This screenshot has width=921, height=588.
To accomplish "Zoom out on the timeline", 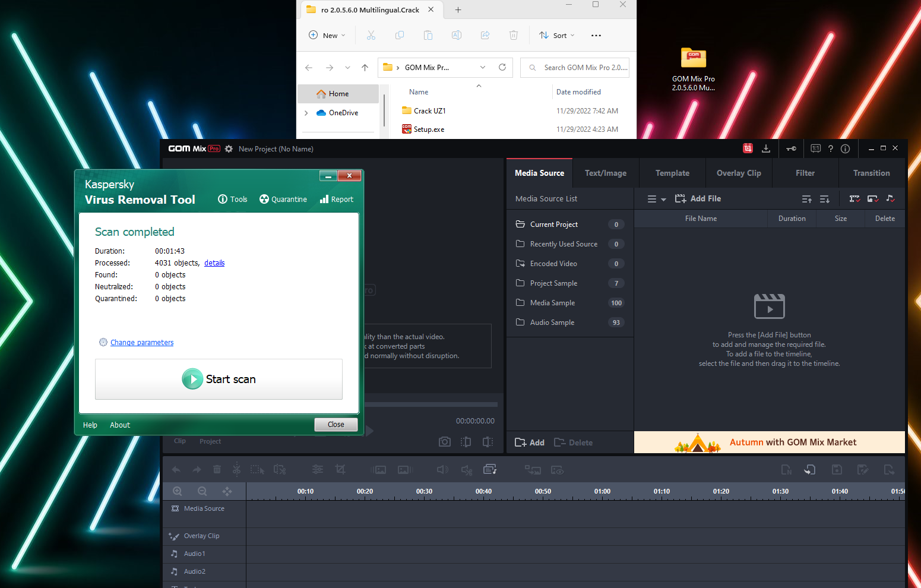I will pyautogui.click(x=202, y=491).
